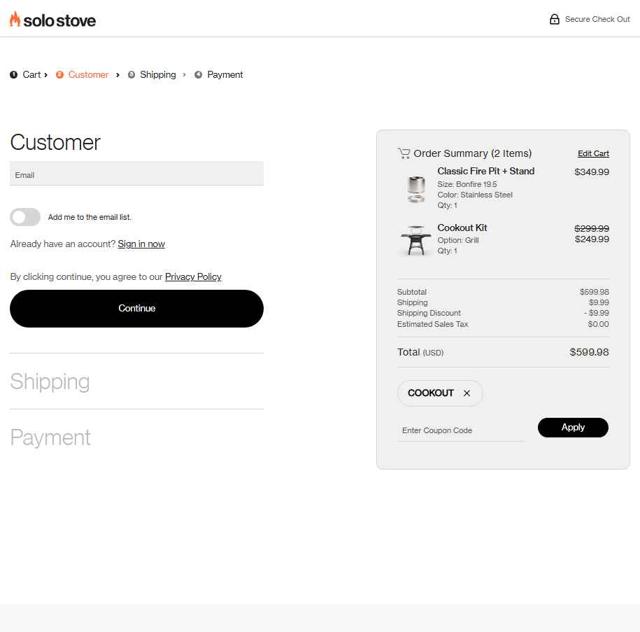The width and height of the screenshot is (640, 632).
Task: Click the Solo Stove flame logo
Action: coord(15,19)
